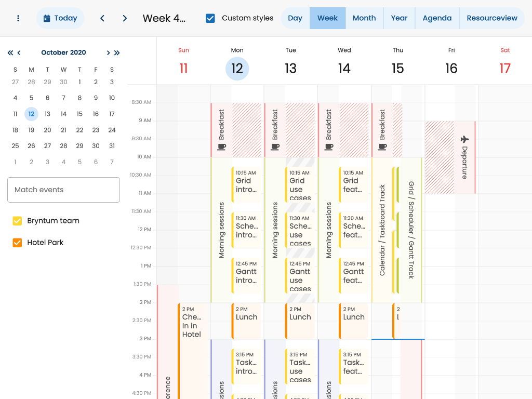Select October 22 in the mini calendar
Image resolution: width=532 pixels, height=399 pixels.
coord(79,130)
